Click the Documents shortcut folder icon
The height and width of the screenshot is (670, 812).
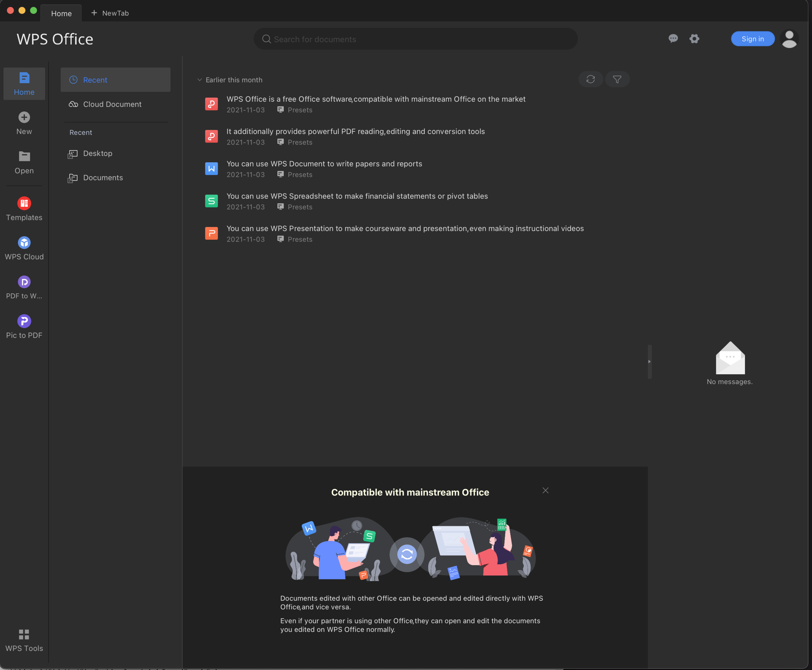pos(73,178)
